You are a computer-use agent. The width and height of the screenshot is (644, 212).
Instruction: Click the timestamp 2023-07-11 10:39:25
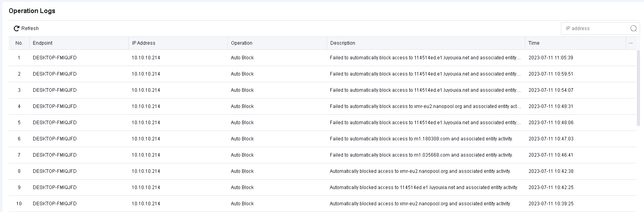551,204
